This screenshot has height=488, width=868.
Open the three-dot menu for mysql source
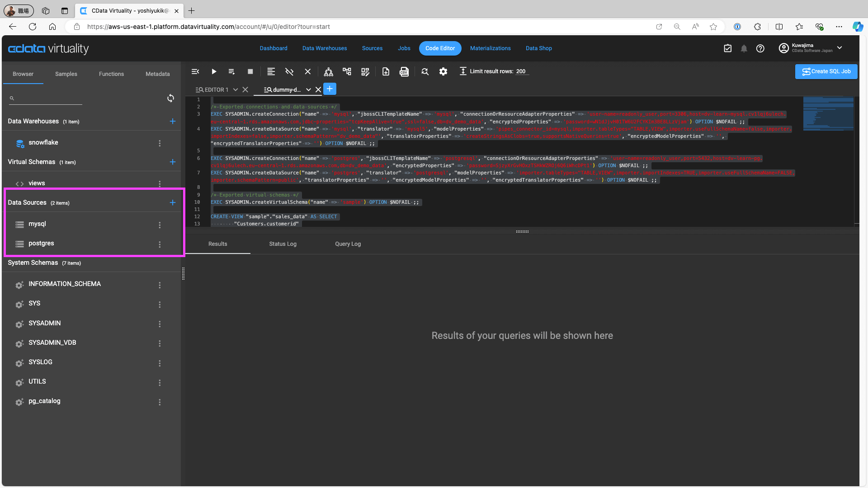pos(160,225)
